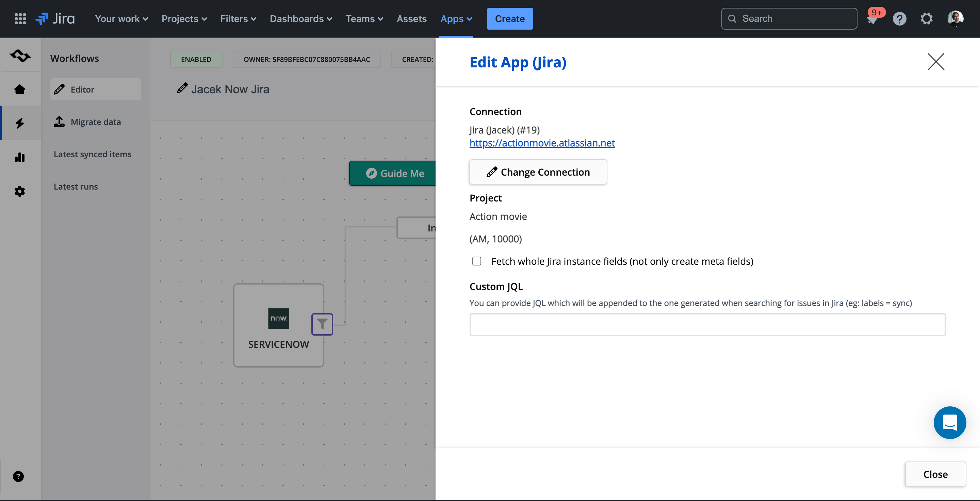Click the pencil icon beside Jacek Now Jira

(x=182, y=88)
